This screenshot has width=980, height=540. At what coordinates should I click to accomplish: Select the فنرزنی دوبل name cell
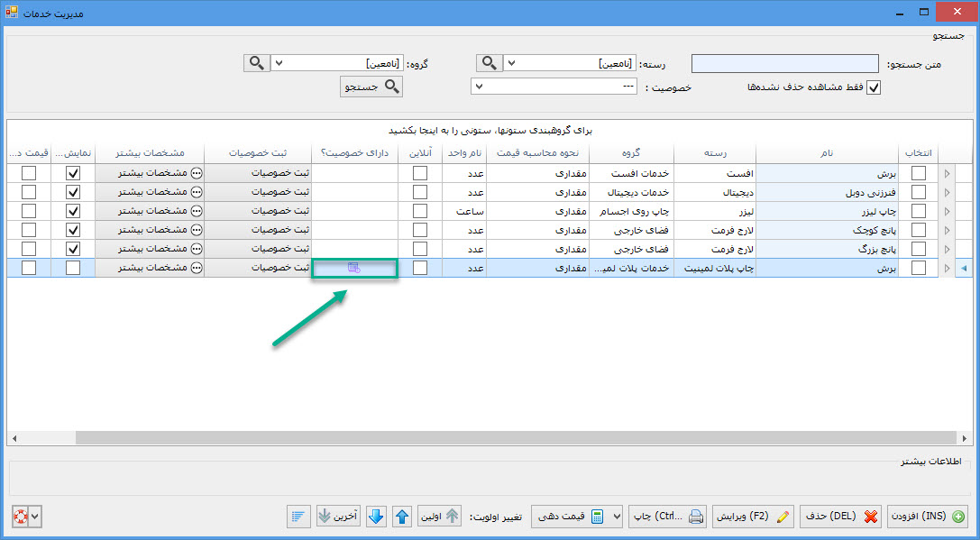click(827, 193)
